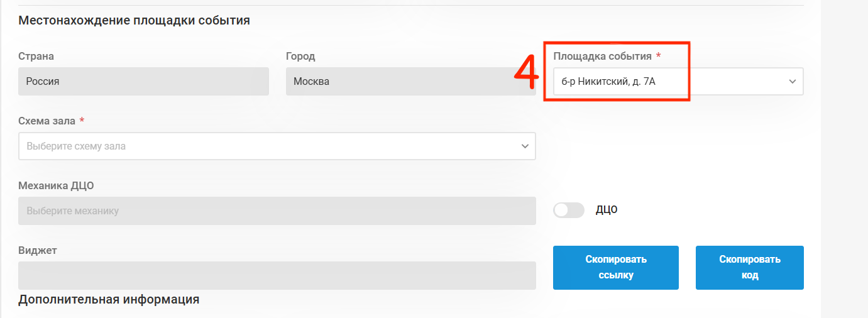Image resolution: width=868 pixels, height=318 pixels.
Task: Click the Скопировать ссылку button
Action: pos(616,268)
